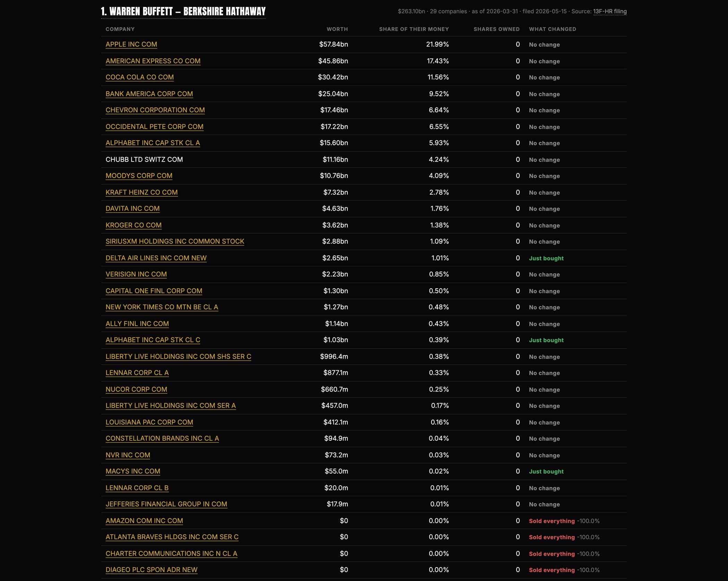Follow the AMERICAN EXPRESS CO COM link

(x=153, y=61)
